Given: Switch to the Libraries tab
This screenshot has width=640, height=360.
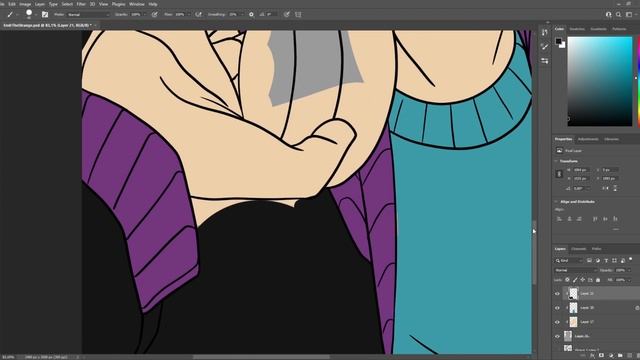Looking at the screenshot, I should (x=611, y=139).
